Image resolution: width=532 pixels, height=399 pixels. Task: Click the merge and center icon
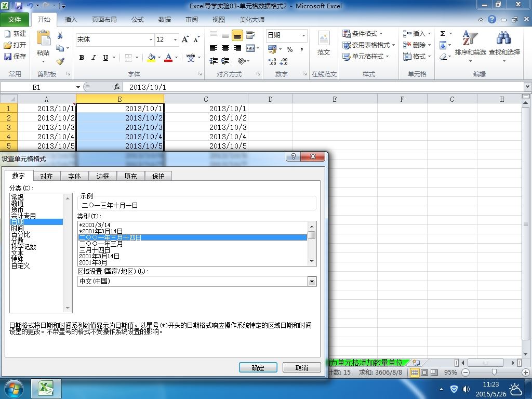(x=250, y=48)
